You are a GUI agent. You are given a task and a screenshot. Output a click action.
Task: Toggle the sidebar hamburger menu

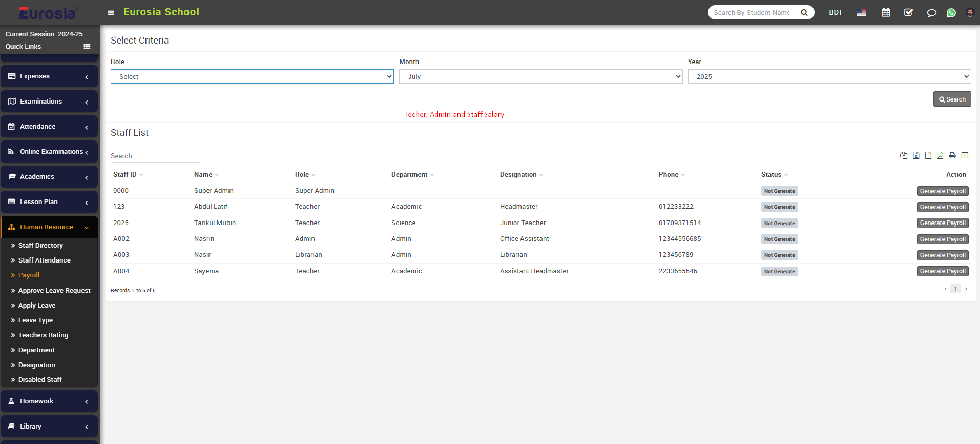111,13
